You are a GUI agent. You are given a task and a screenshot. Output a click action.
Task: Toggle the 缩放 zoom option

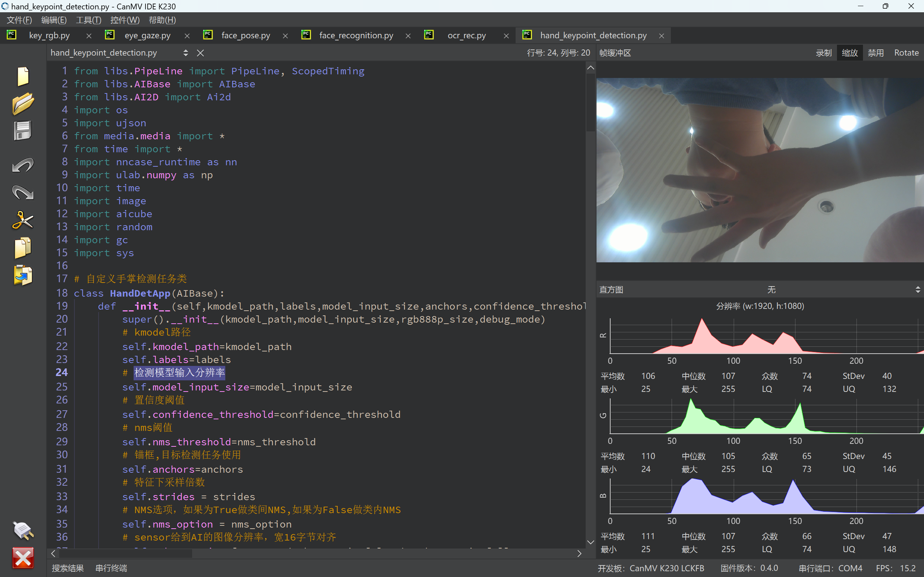[x=850, y=53]
